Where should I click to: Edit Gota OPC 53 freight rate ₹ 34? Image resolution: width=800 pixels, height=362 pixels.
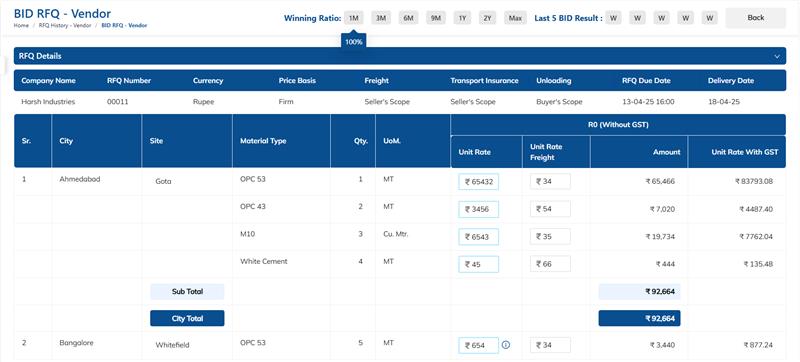pos(550,182)
